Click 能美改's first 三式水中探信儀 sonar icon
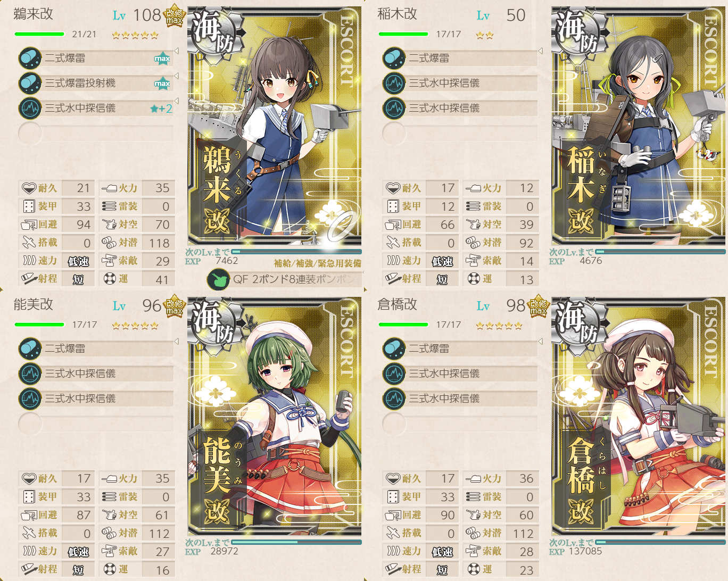 (30, 373)
